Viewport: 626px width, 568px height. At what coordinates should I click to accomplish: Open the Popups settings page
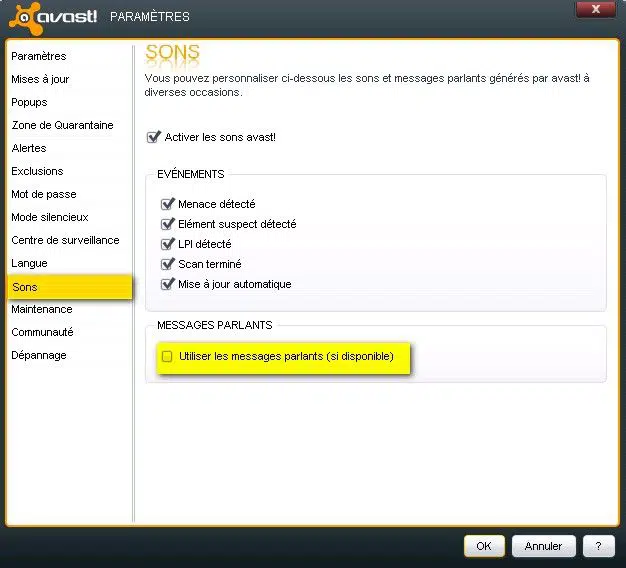coord(29,102)
